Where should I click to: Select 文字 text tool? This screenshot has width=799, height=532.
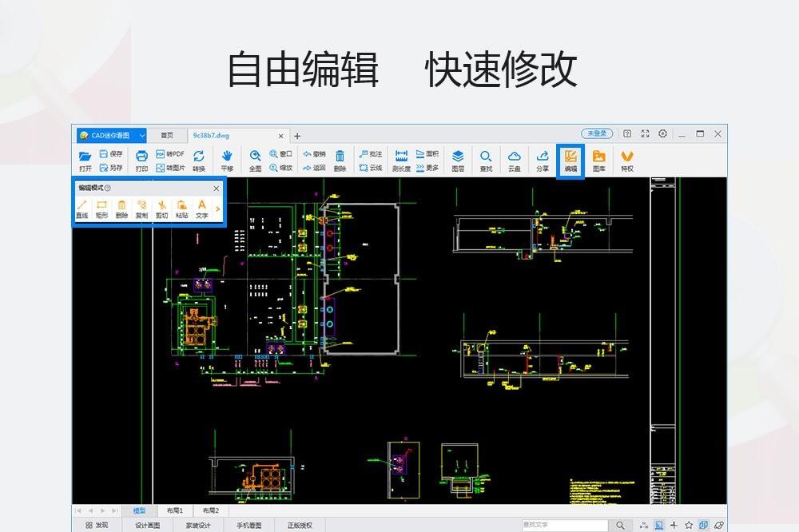point(202,209)
